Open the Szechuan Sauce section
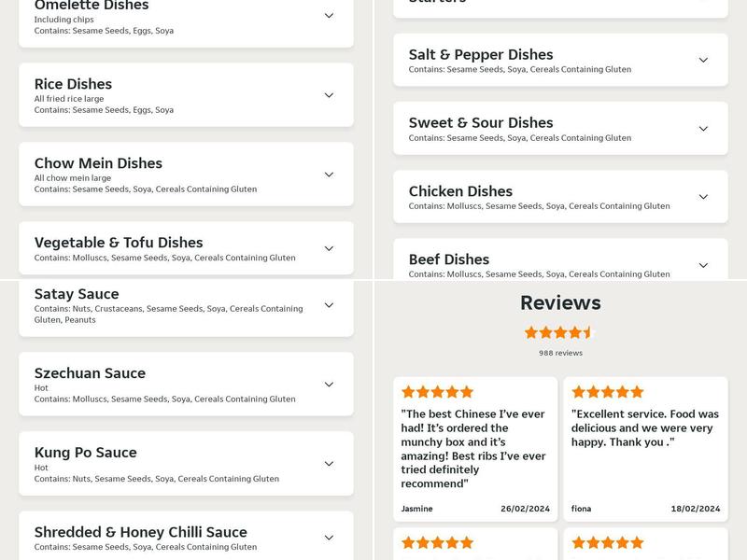This screenshot has height=560, width=747. (x=329, y=384)
